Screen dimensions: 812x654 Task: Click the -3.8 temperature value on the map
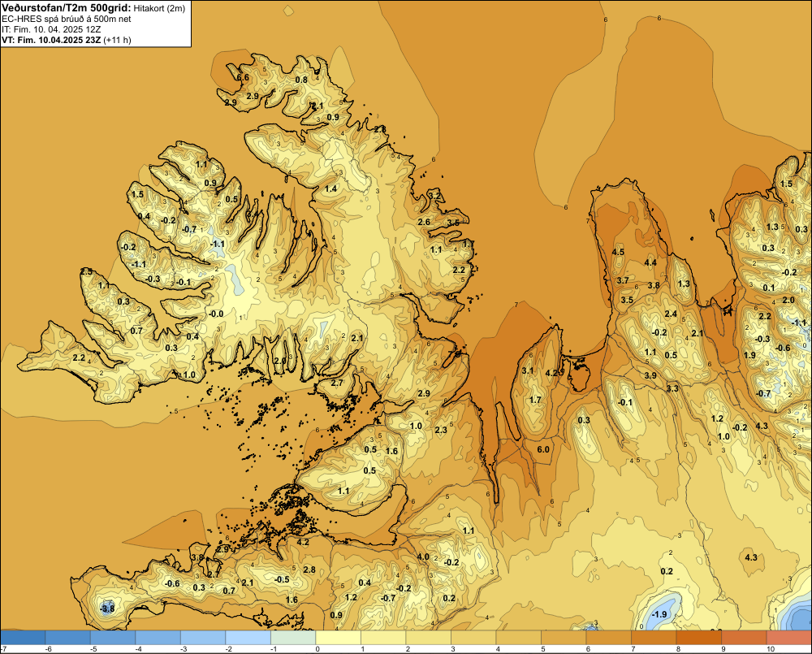(106, 609)
